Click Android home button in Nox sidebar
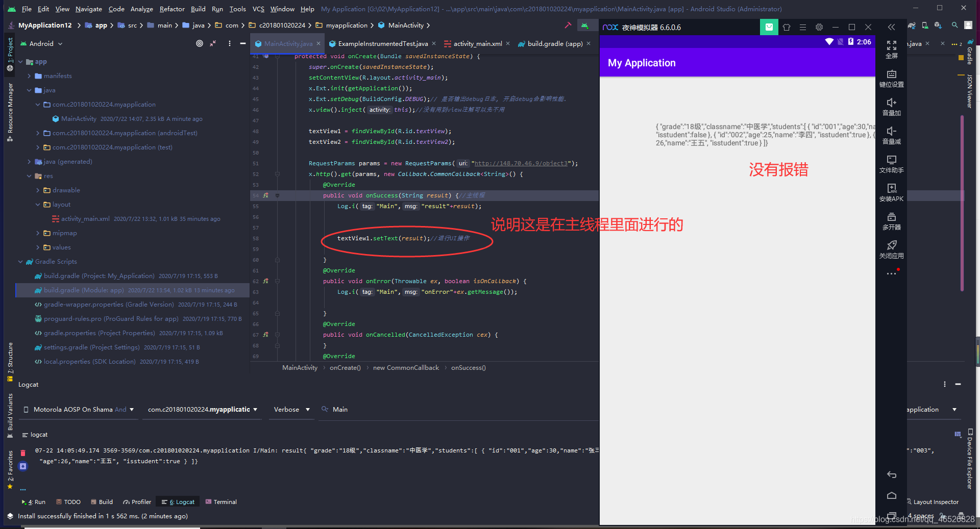This screenshot has width=980, height=529. coord(891,495)
